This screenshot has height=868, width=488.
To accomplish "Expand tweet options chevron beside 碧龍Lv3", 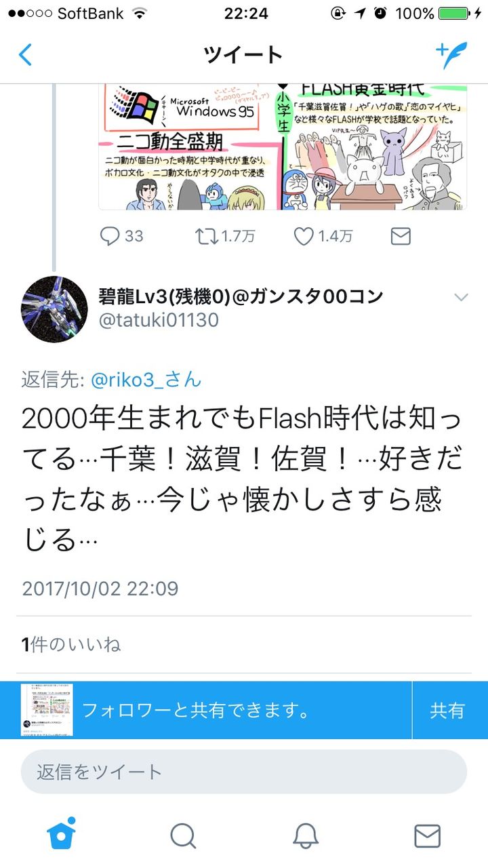I will (461, 297).
